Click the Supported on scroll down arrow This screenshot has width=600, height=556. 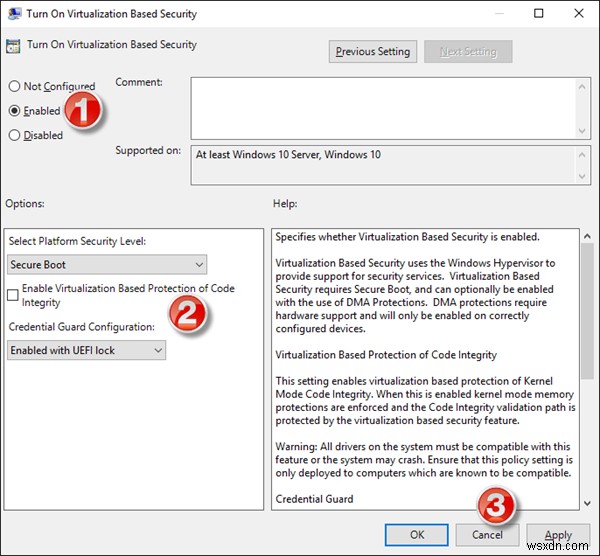[x=582, y=176]
